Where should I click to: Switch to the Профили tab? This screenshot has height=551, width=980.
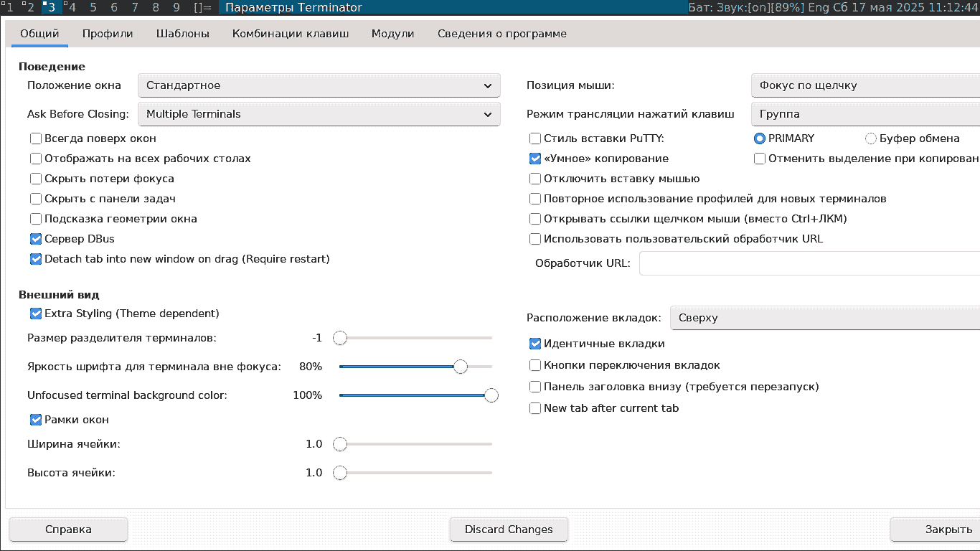[108, 34]
